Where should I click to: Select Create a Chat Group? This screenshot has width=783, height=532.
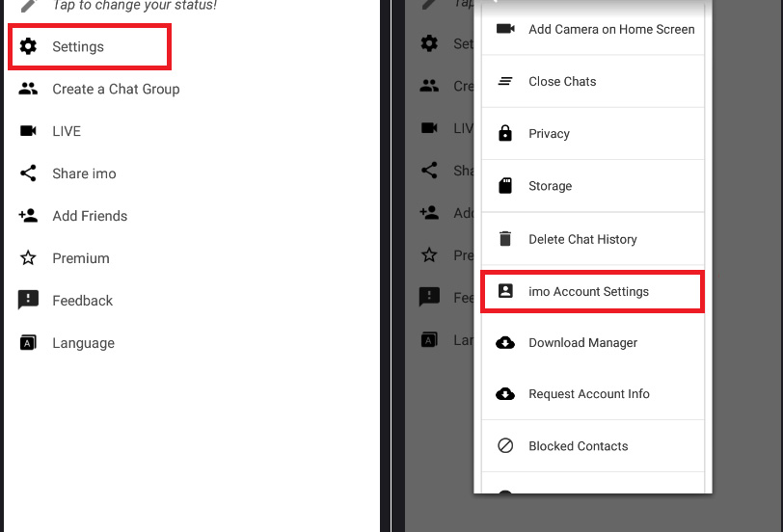116,89
